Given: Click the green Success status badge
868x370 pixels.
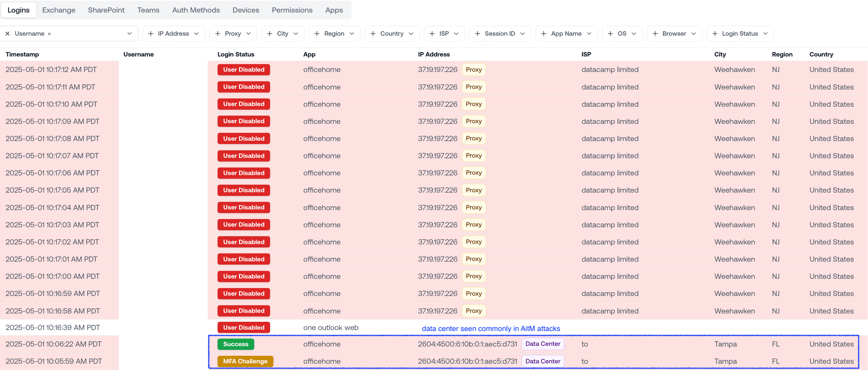Looking at the screenshot, I should [x=235, y=344].
